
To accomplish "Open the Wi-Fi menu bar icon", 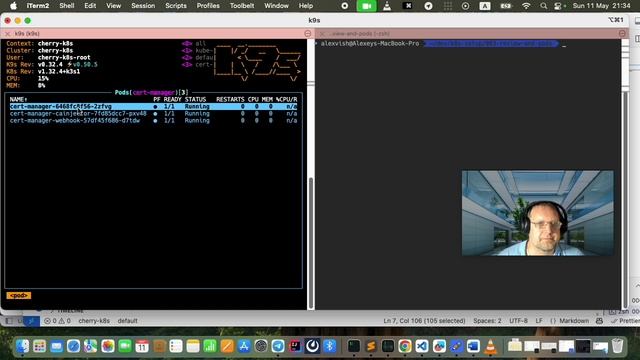I will tap(526, 6).
